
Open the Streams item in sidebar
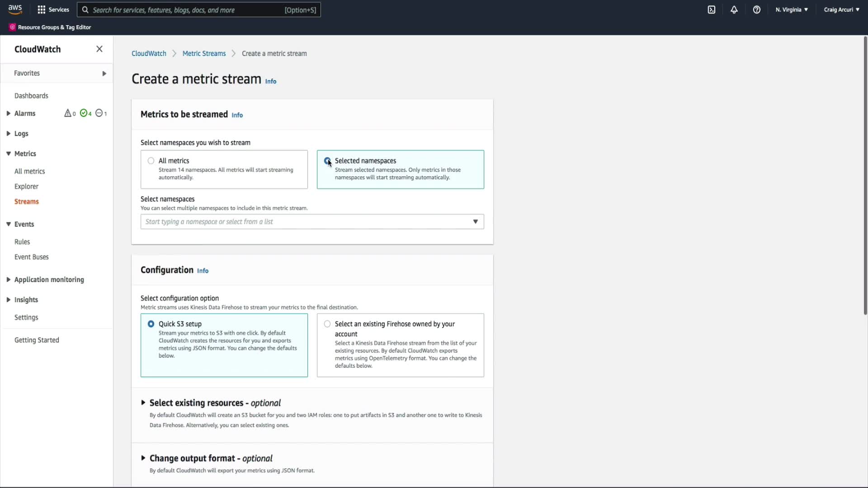27,202
